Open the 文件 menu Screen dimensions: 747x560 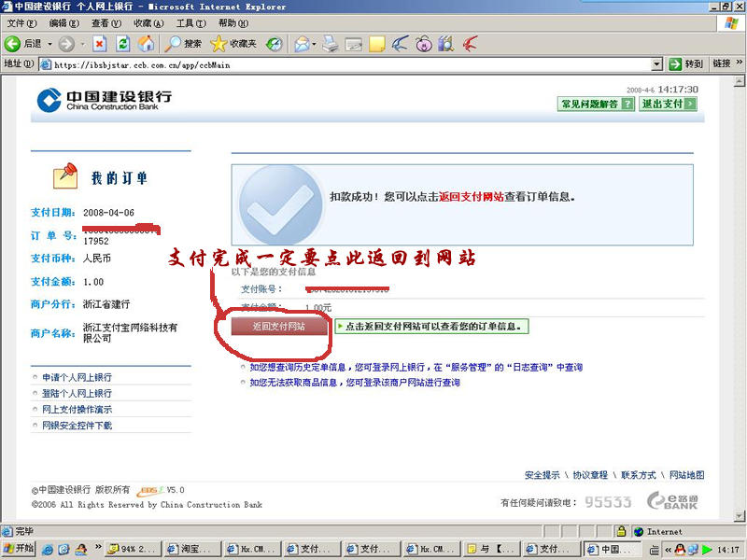[x=21, y=22]
